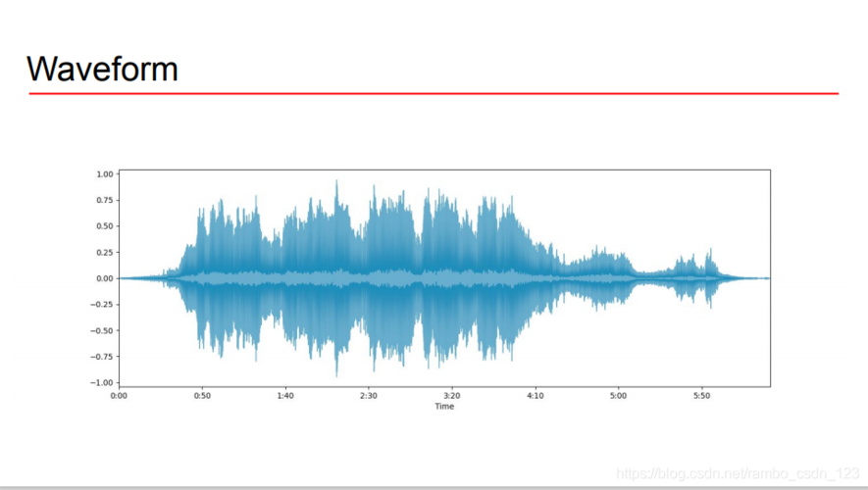Open the blog.csdn.net watermark link
The image size is (868, 490).
738,474
